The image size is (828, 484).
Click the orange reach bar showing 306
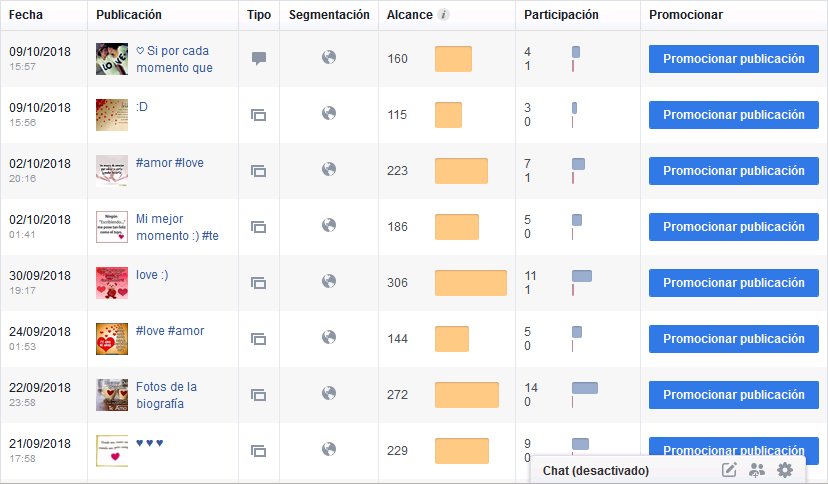471,283
